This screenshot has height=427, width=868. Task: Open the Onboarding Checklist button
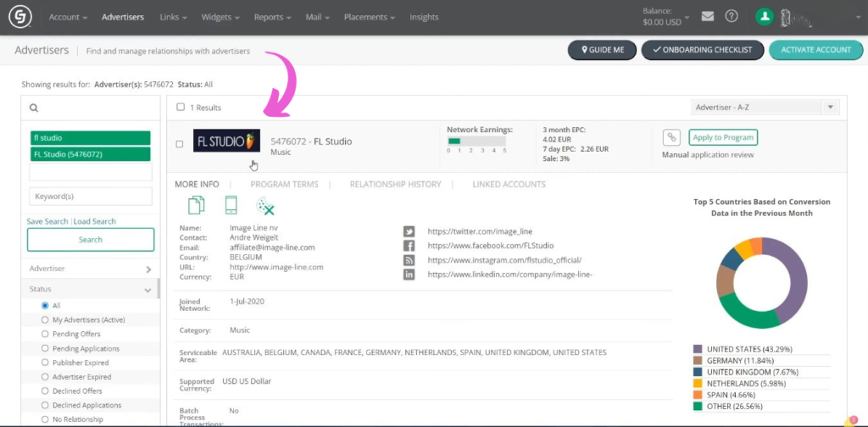(x=703, y=50)
